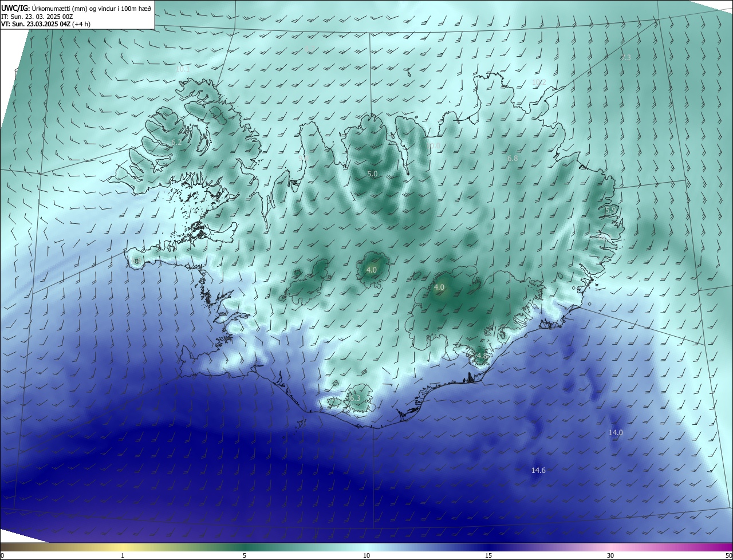Click the 4.0 value on the small round central glacier
The image size is (733, 560).
click(371, 270)
